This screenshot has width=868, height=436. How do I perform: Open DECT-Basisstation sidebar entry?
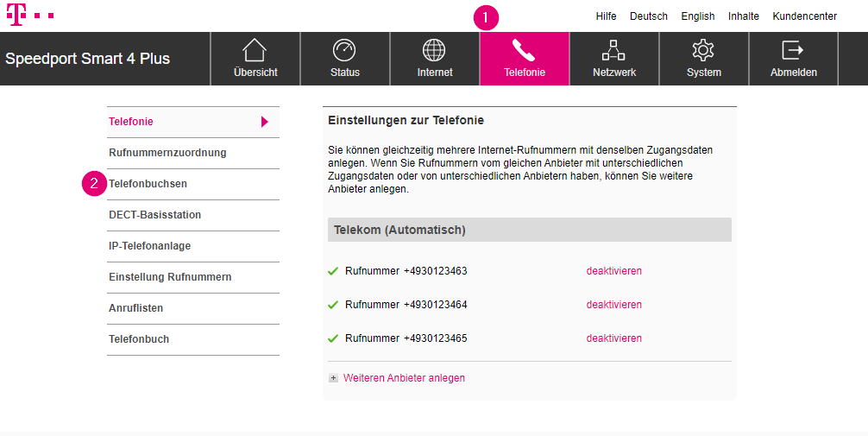tap(193, 215)
